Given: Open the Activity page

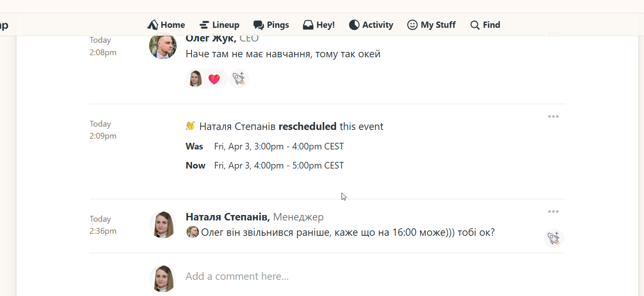Looking at the screenshot, I should [x=371, y=25].
